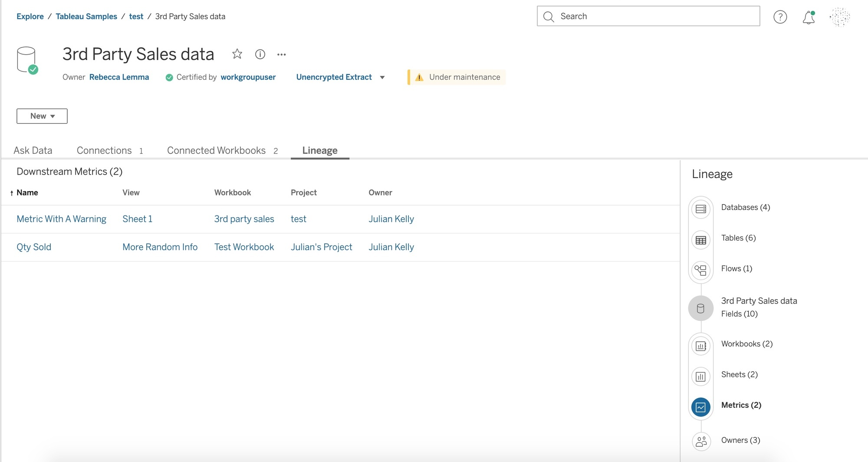Click the green certified checkmark beside Certified by
868x462 pixels.
pos(169,77)
